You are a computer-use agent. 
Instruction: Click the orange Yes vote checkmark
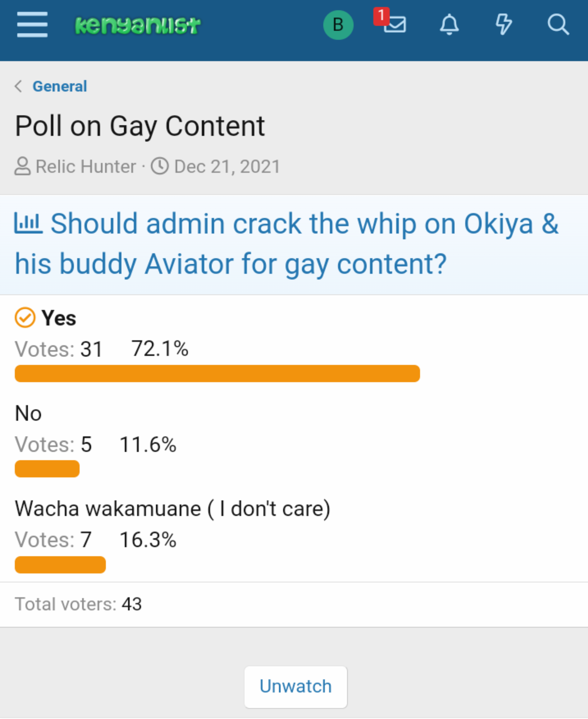click(x=25, y=317)
